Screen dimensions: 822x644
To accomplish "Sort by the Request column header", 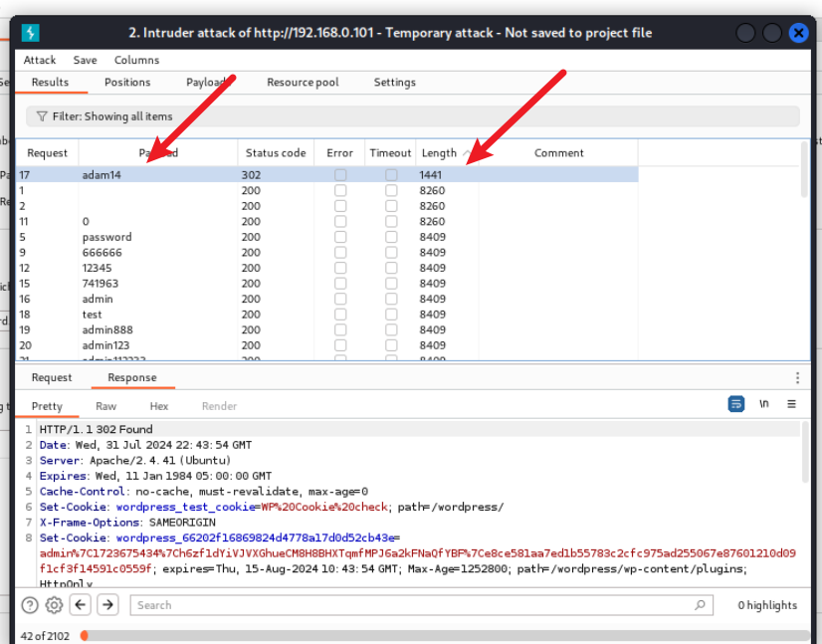I will [x=47, y=153].
